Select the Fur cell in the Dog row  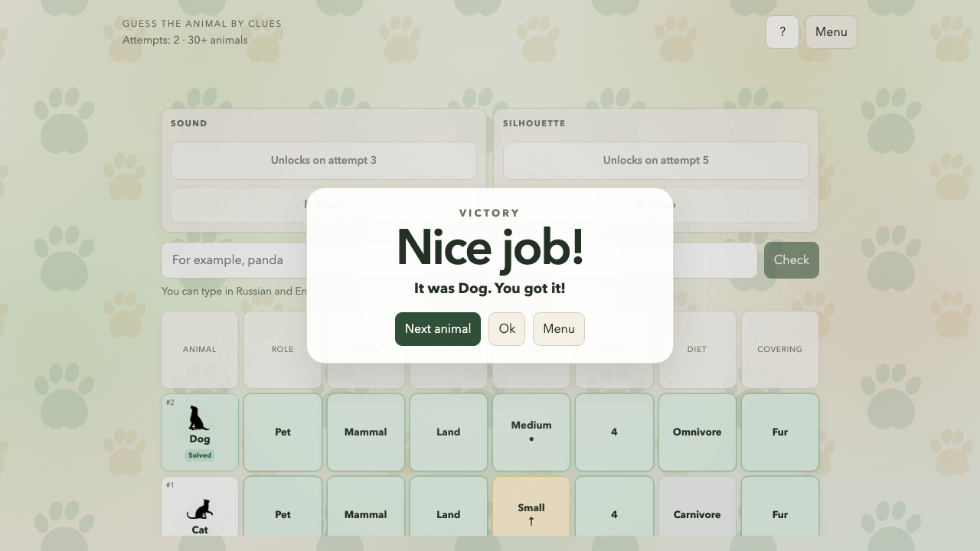pyautogui.click(x=780, y=432)
